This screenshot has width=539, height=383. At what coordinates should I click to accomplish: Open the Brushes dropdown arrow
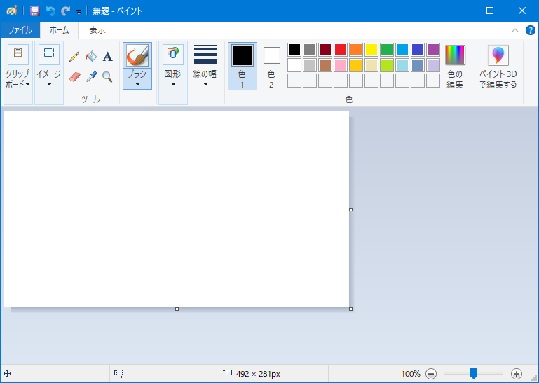click(137, 84)
